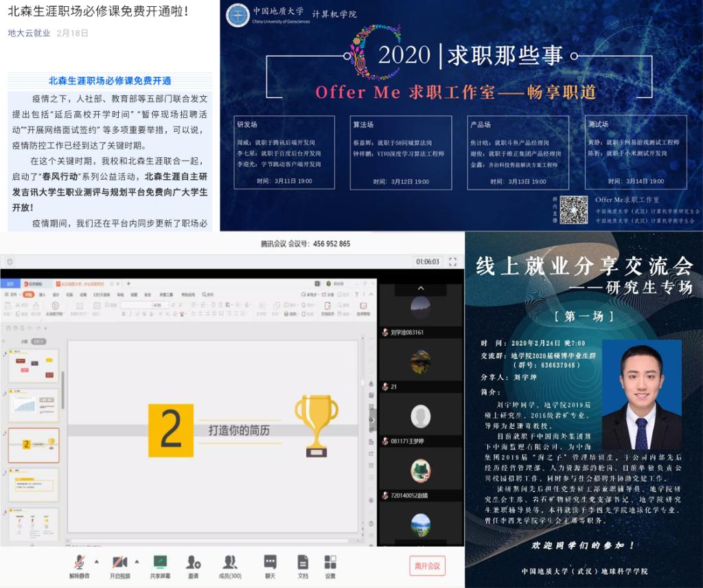The image size is (703, 588).
Task: Turn on the camera (开启视频)
Action: (x=119, y=563)
